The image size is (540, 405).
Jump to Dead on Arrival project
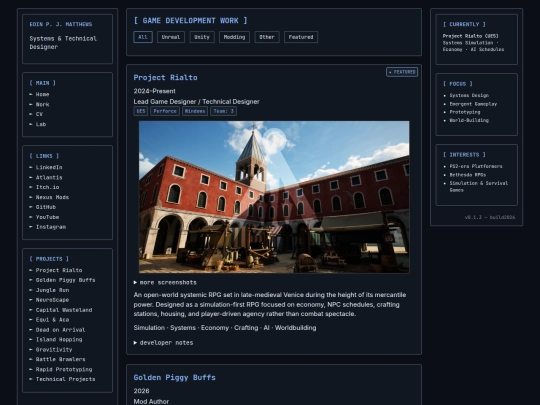tap(60, 330)
